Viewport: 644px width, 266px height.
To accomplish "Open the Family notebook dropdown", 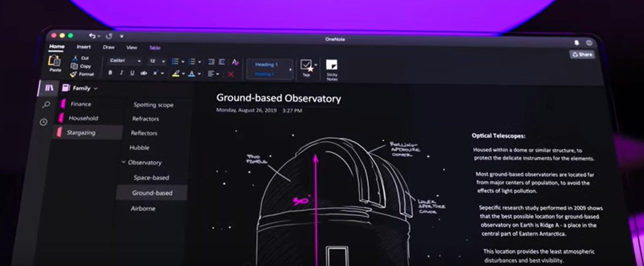I will (x=80, y=88).
